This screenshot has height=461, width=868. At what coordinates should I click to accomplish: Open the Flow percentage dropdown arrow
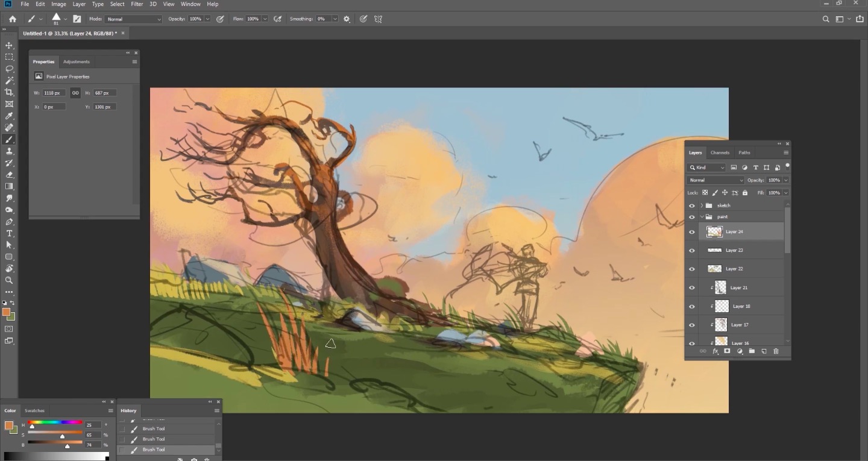tap(265, 19)
